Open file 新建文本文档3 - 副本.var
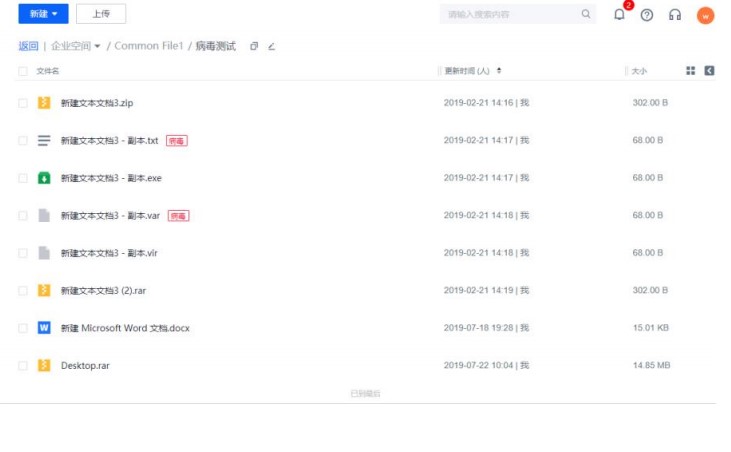The width and height of the screenshot is (731, 452). [x=110, y=216]
